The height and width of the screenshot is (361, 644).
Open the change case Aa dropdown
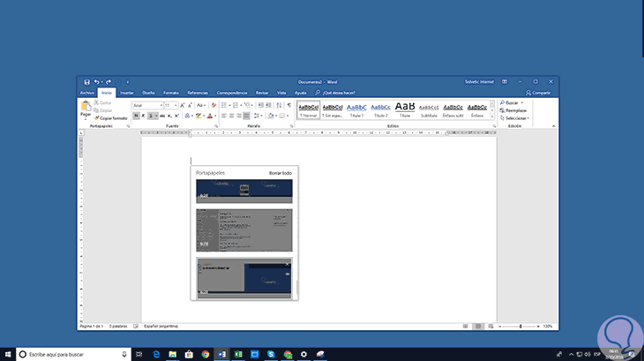201,106
